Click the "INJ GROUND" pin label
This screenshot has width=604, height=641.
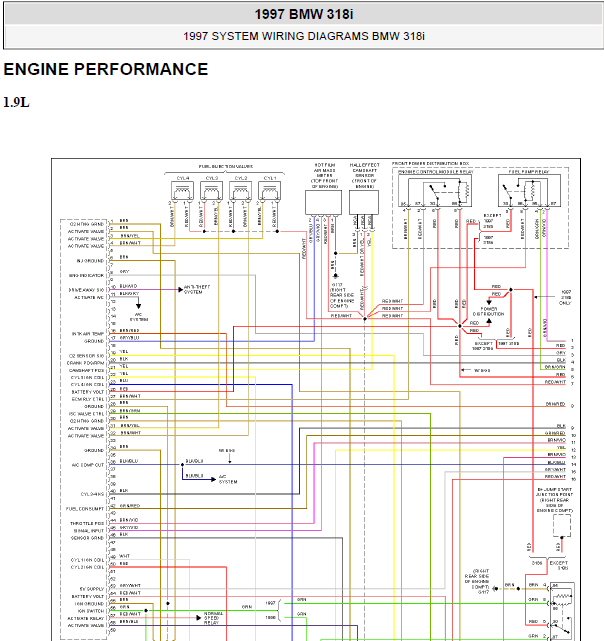[90, 261]
